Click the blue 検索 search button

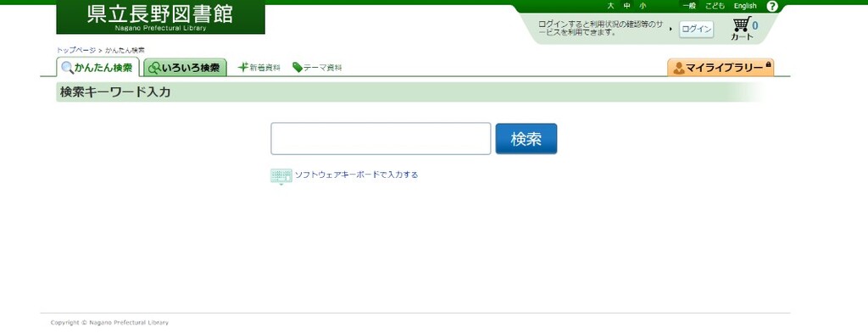point(526,139)
